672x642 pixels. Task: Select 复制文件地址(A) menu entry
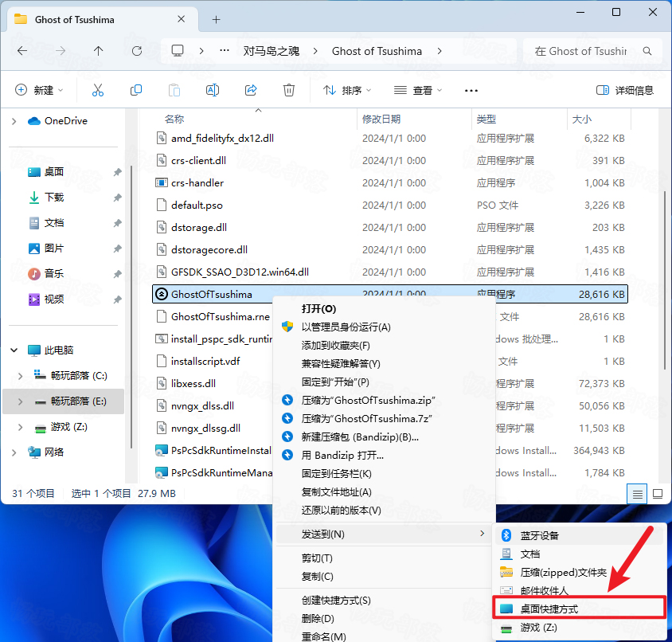pyautogui.click(x=337, y=492)
